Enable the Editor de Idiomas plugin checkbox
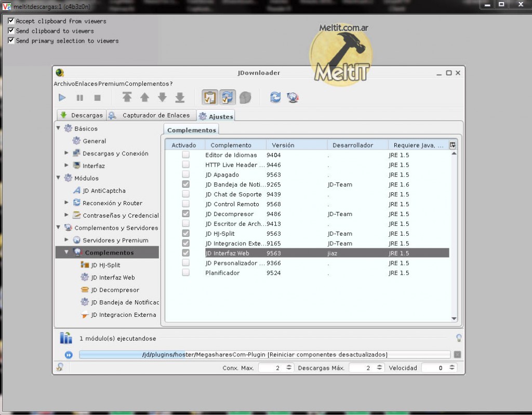The width and height of the screenshot is (532, 415). 185,155
